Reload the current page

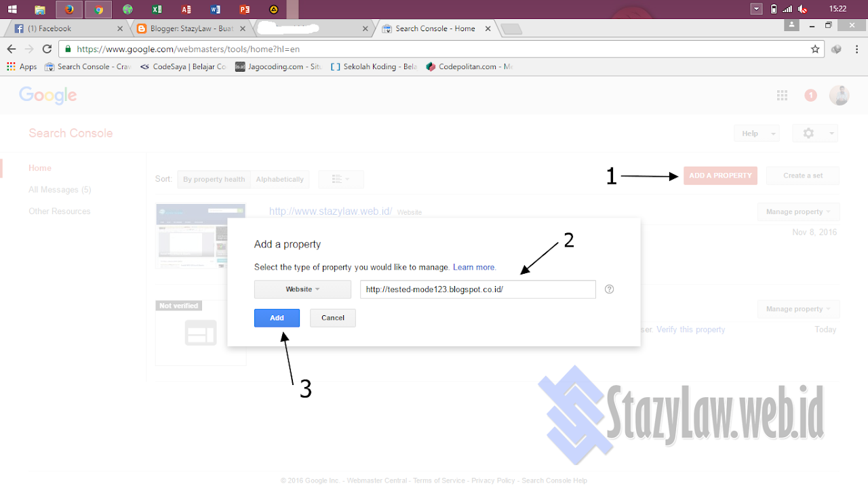(47, 49)
